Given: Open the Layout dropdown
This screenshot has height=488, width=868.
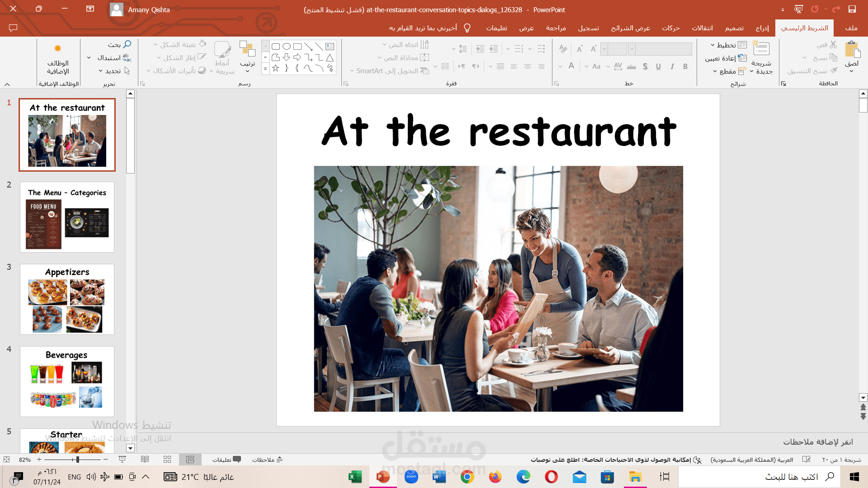Looking at the screenshot, I should click(728, 45).
